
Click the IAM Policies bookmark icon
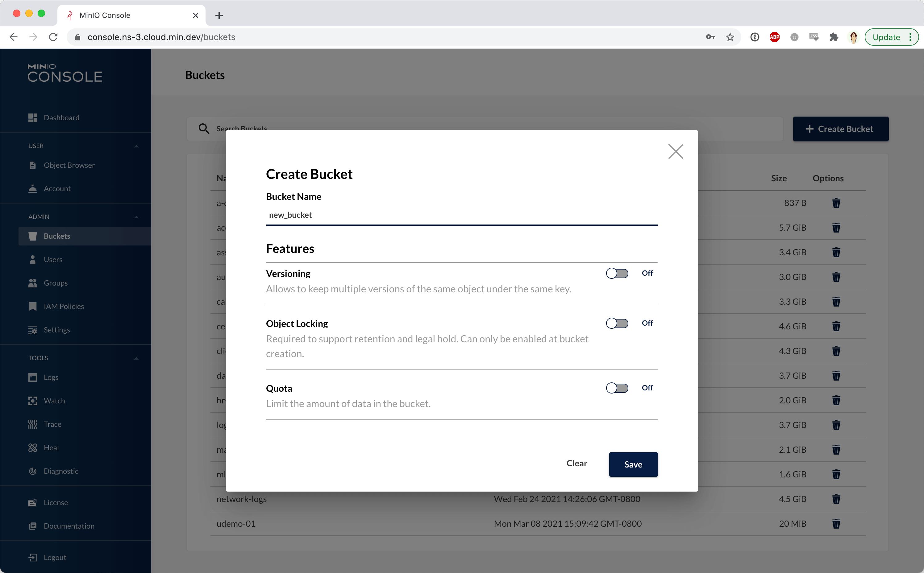click(33, 306)
